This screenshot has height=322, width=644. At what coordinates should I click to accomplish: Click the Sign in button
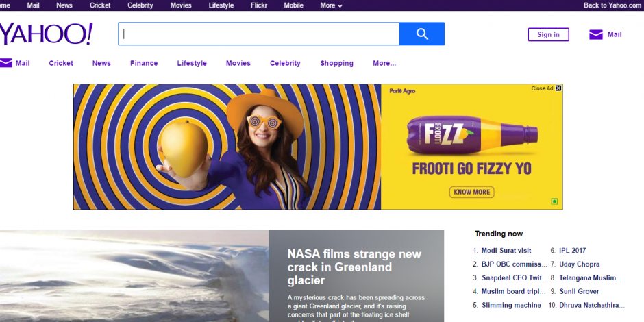548,34
